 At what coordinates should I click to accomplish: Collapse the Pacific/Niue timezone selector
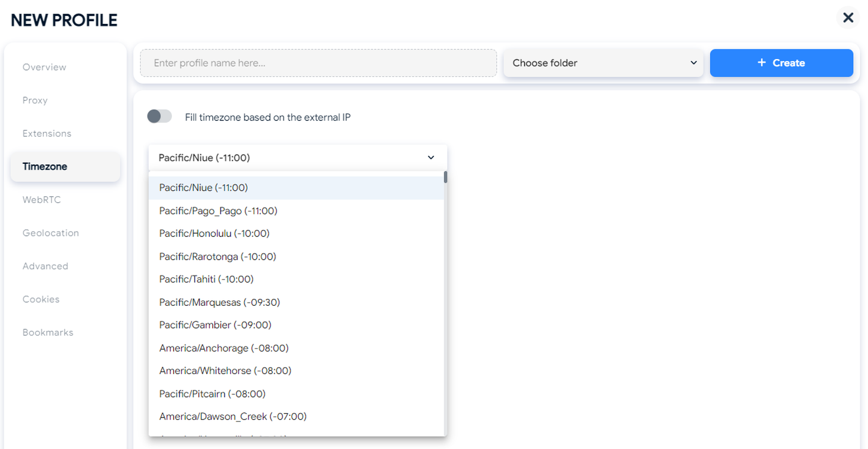click(297, 158)
